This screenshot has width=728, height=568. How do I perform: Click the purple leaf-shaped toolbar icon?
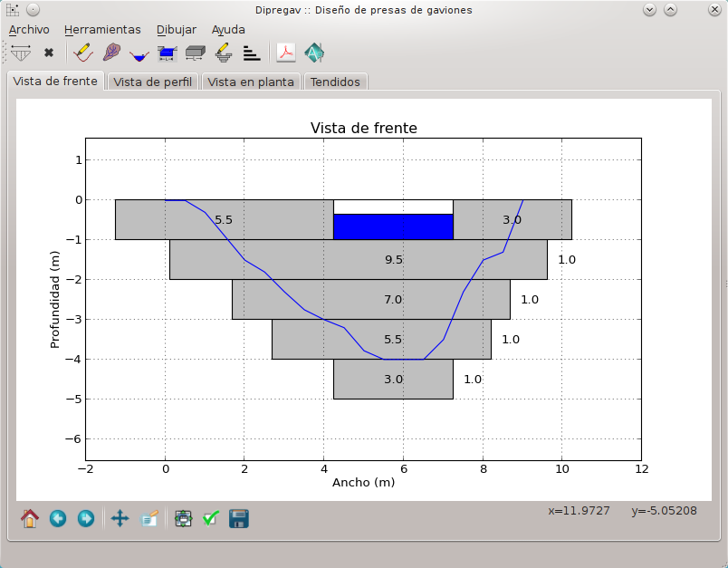tap(111, 53)
